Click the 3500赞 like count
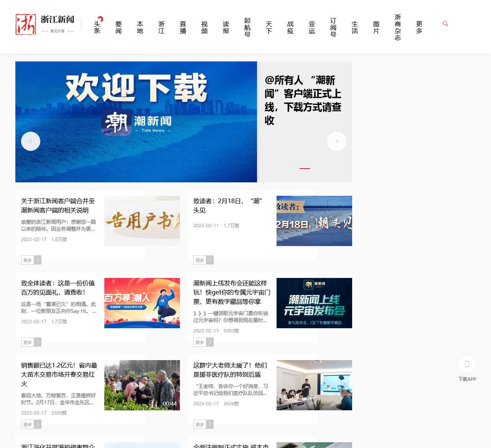The image size is (491, 448). pos(59,413)
